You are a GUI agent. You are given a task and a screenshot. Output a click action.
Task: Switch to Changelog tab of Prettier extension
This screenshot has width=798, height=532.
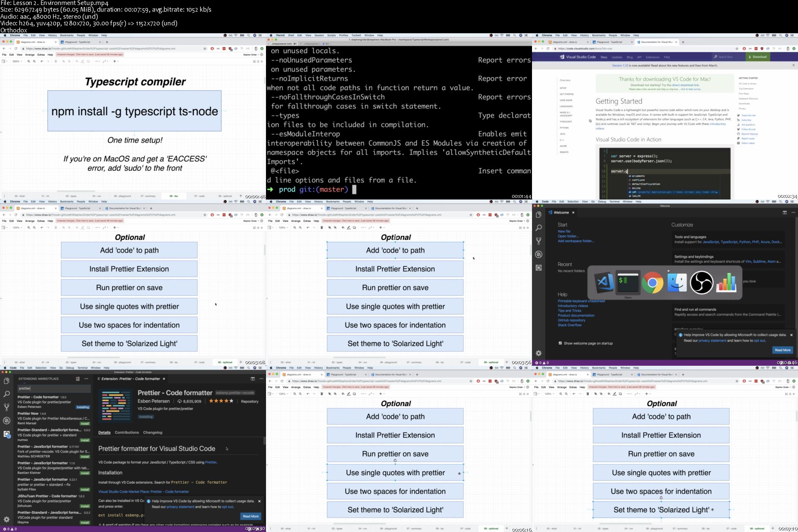coord(153,432)
